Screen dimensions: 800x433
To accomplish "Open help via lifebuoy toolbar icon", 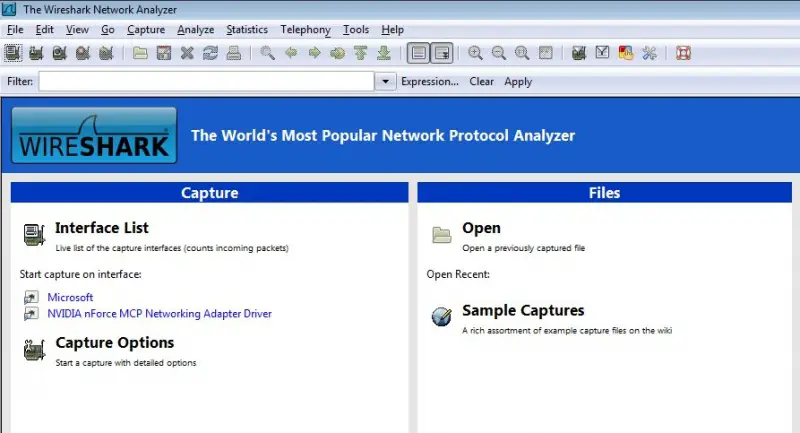I will click(683, 53).
